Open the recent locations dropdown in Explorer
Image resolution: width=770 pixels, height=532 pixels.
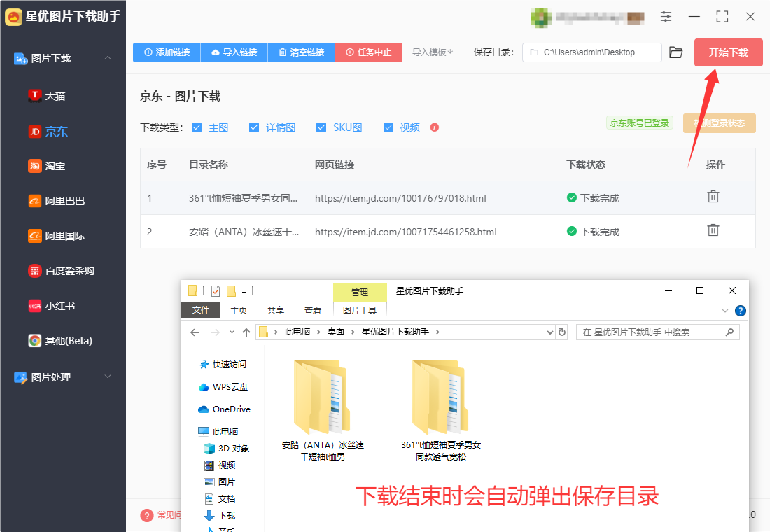[232, 332]
